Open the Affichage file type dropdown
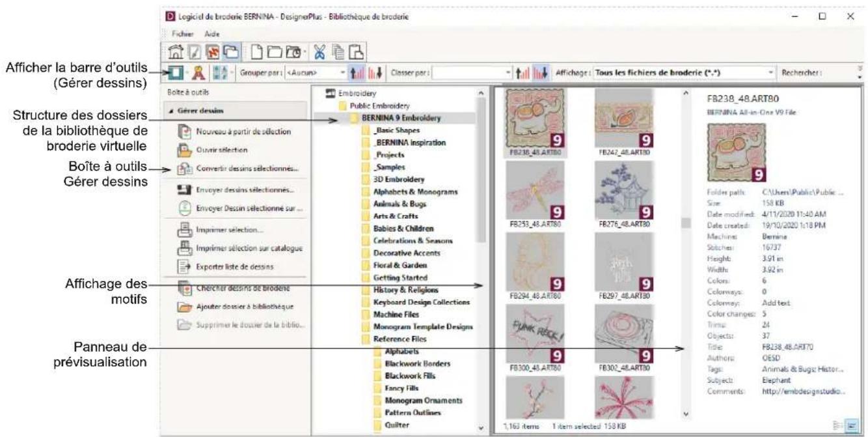Screen dimensions: 868x437 coord(772,73)
